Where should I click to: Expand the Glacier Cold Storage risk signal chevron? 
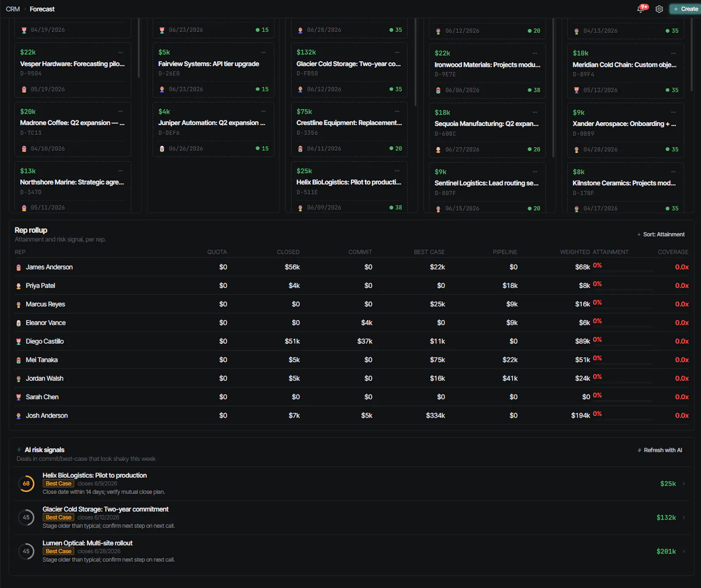(684, 518)
